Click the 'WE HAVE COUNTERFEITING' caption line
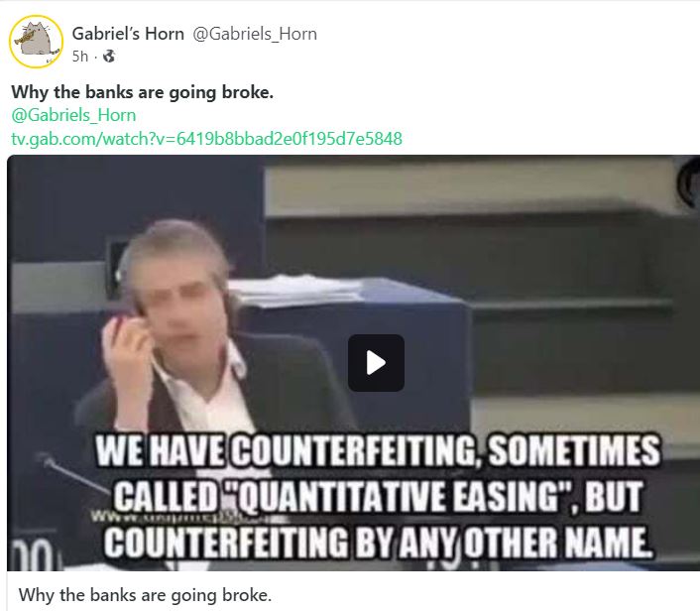This screenshot has width=700, height=611. pyautogui.click(x=377, y=450)
